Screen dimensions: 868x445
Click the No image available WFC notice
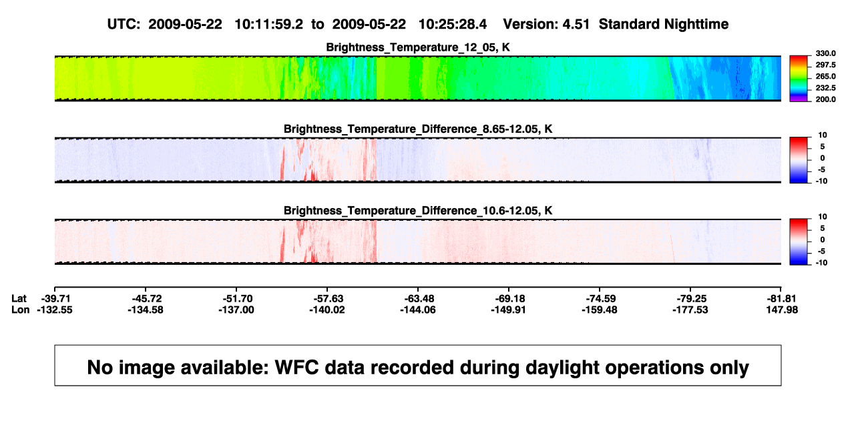point(418,367)
